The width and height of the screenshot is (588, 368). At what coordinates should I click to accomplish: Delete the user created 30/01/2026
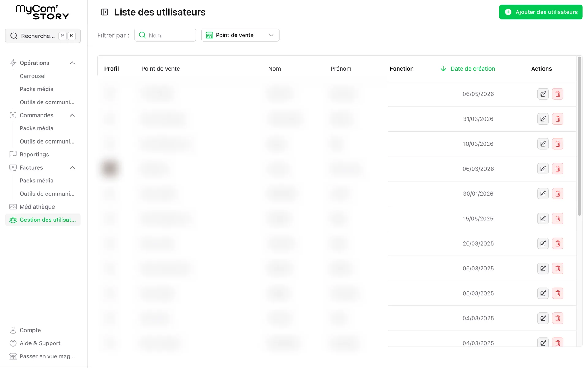(x=558, y=194)
